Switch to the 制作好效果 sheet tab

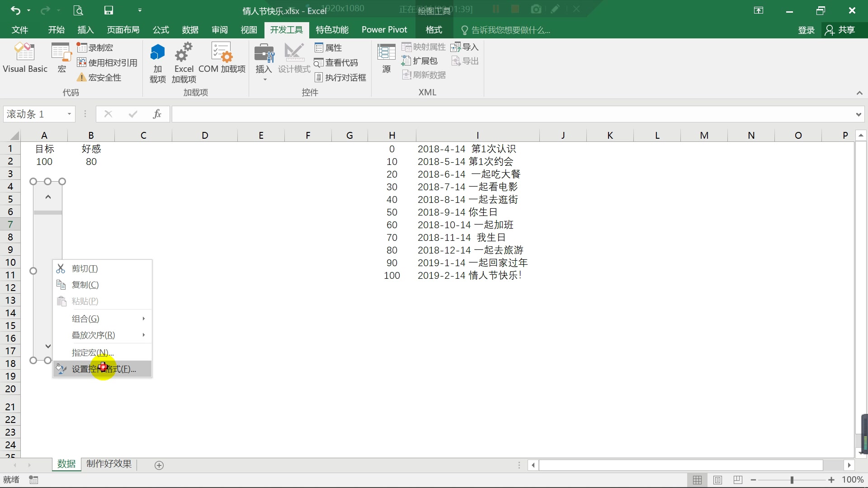point(109,464)
